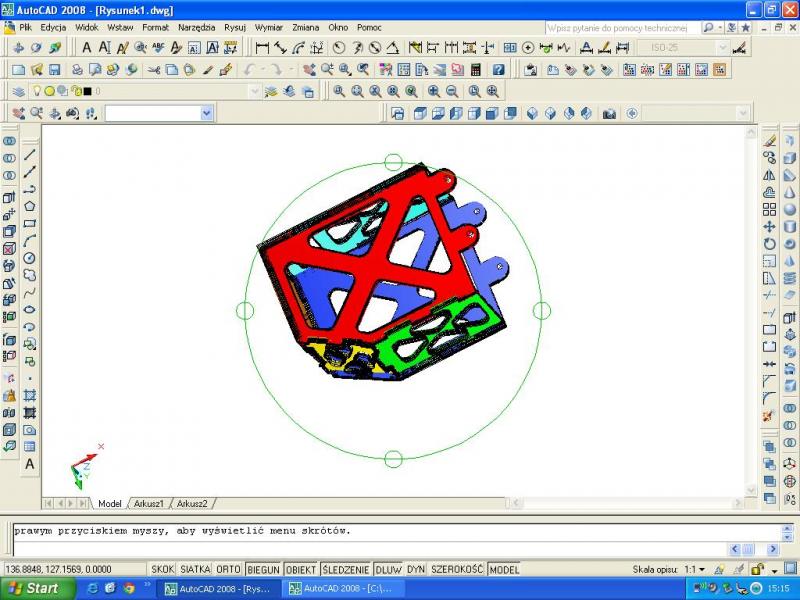This screenshot has width=800, height=600.
Task: Expand the Skala opisu 1:1 dropdown
Action: [x=701, y=569]
